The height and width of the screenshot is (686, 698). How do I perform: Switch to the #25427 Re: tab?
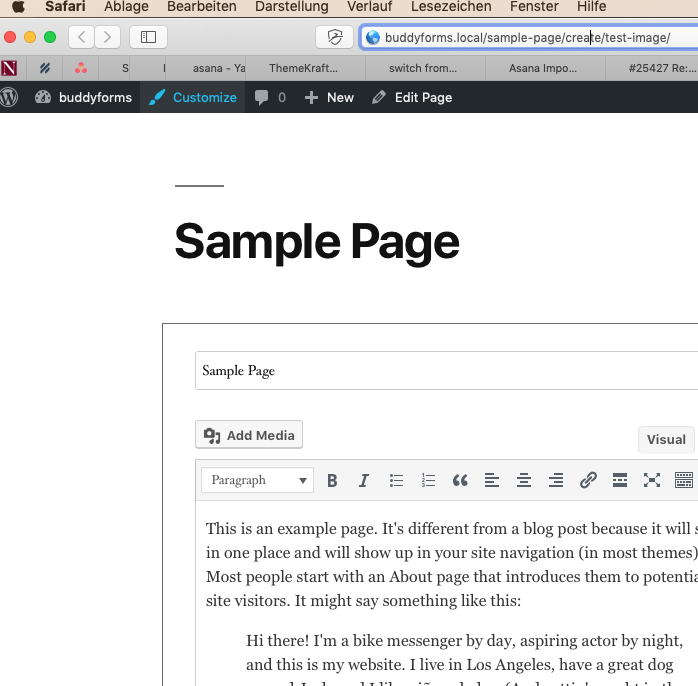tap(652, 68)
